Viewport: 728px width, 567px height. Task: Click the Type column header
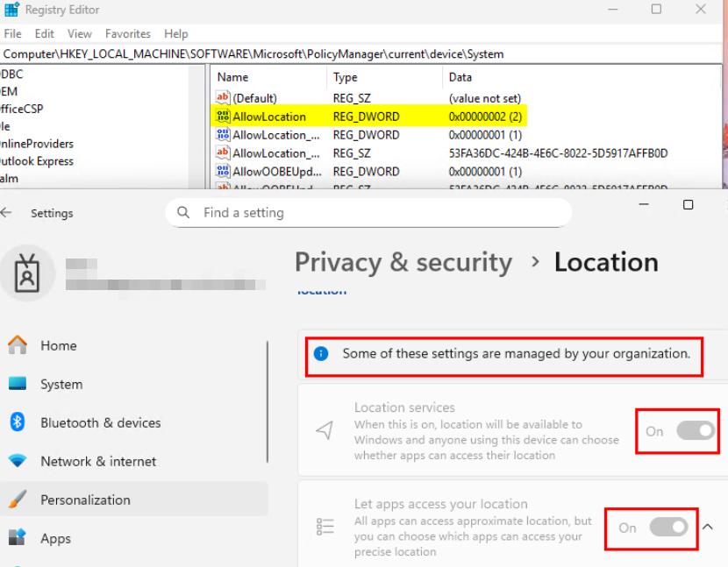[x=346, y=77]
